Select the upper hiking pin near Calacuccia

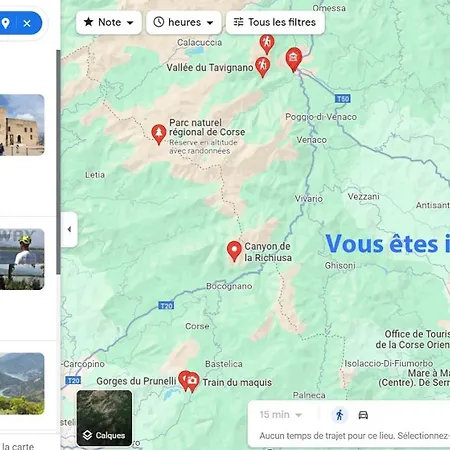(x=267, y=44)
